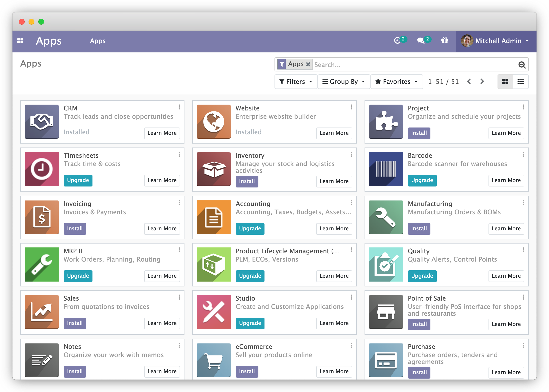Open the CRM handshake app icon
The width and height of the screenshot is (549, 392).
[x=42, y=122]
